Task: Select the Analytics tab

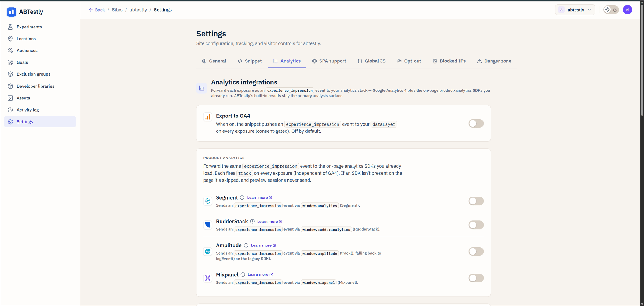Action: pos(287,61)
